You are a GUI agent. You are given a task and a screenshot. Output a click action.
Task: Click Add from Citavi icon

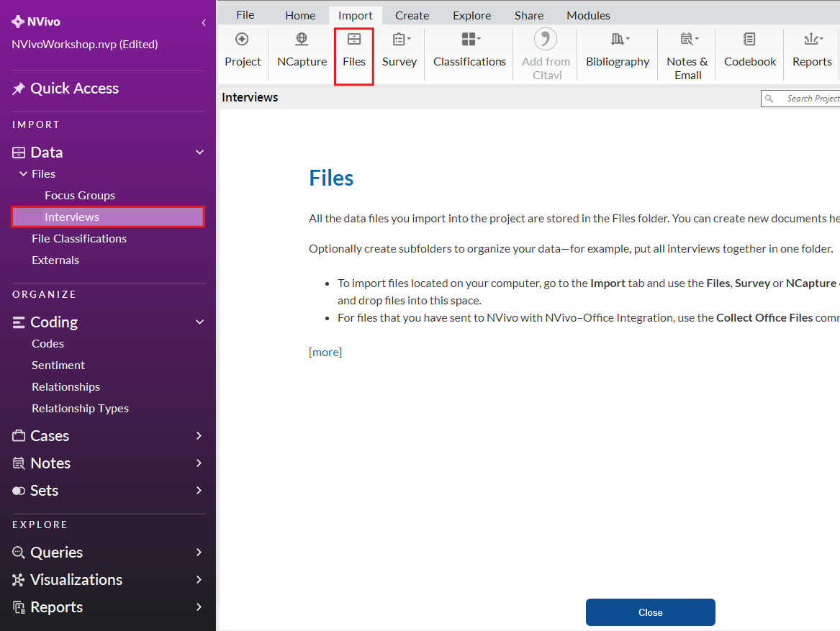tap(546, 39)
